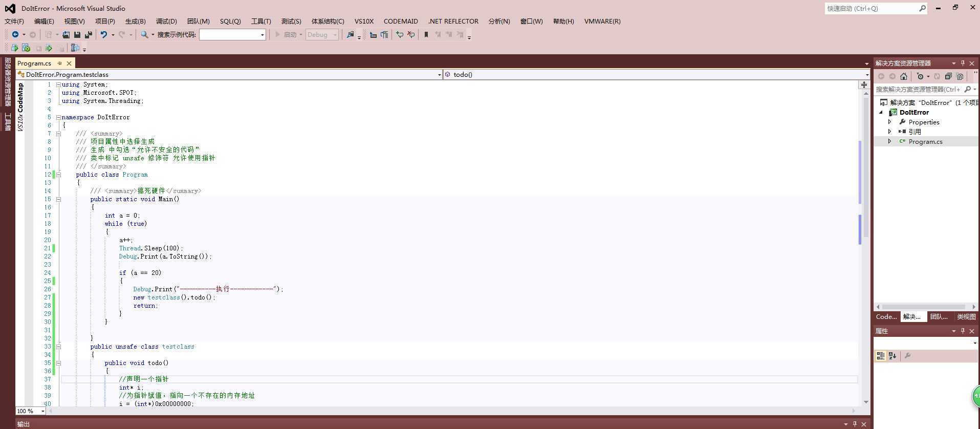
Task: Open the 搜索示例代码 combo box dropdown
Action: [x=263, y=34]
